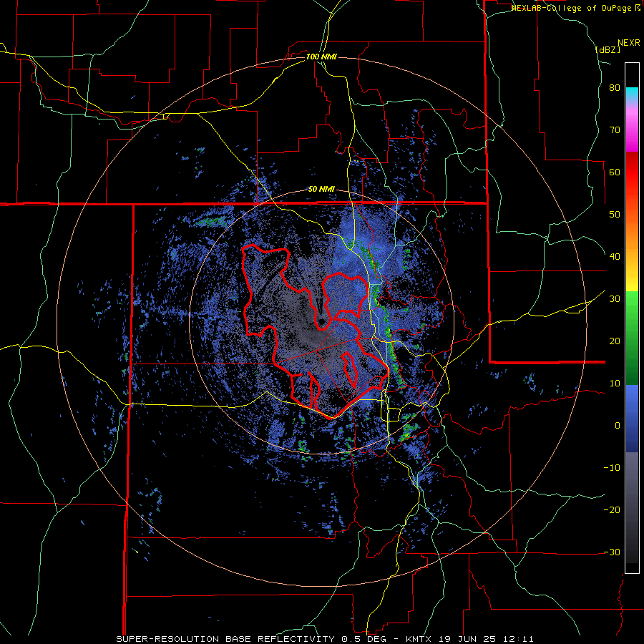Click the 10 value on the dBZ scale
Viewport: 644px width, 644px height.
click(x=615, y=384)
